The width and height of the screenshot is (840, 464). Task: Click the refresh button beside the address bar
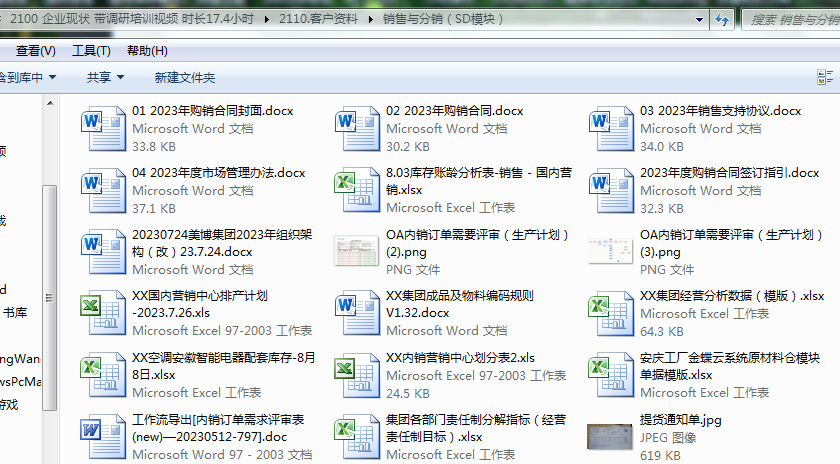tap(722, 19)
